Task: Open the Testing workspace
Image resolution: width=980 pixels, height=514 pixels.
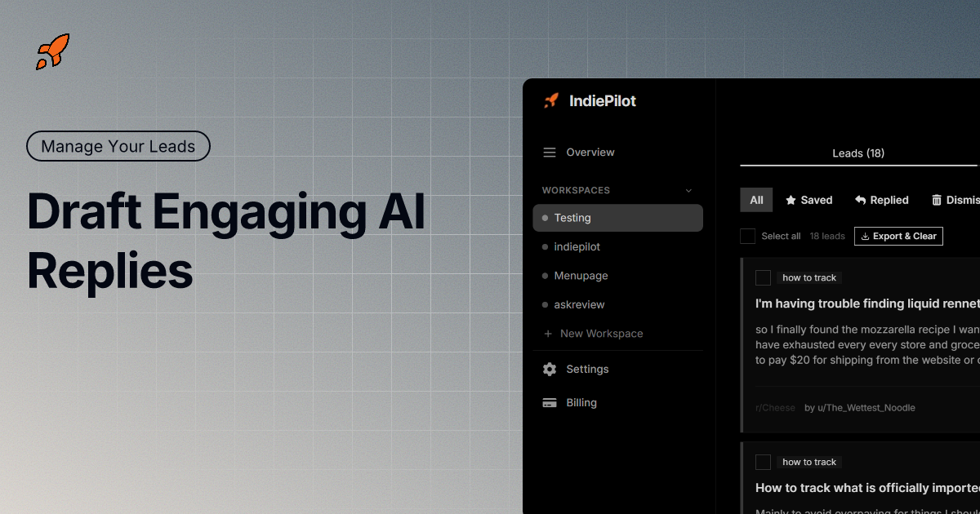Action: (572, 218)
